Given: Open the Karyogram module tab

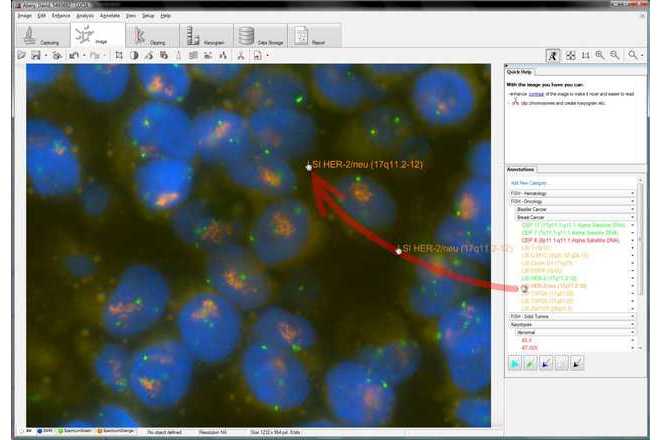Looking at the screenshot, I should 206,35.
